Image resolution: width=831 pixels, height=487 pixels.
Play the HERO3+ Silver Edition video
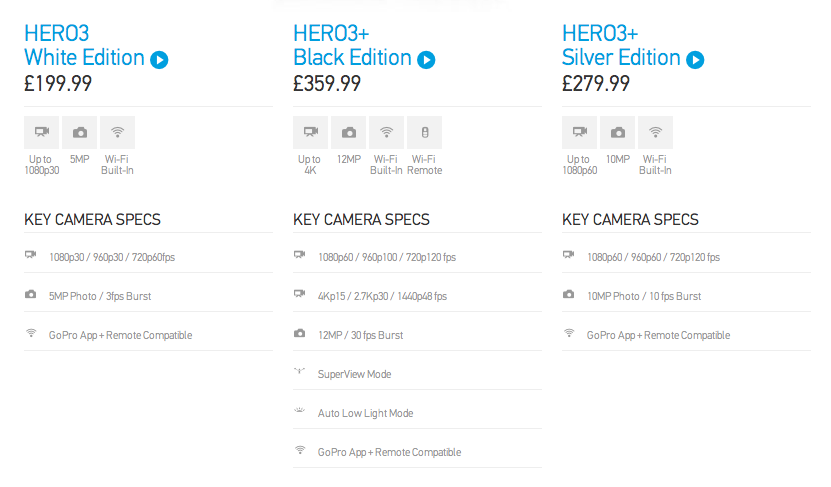point(695,60)
